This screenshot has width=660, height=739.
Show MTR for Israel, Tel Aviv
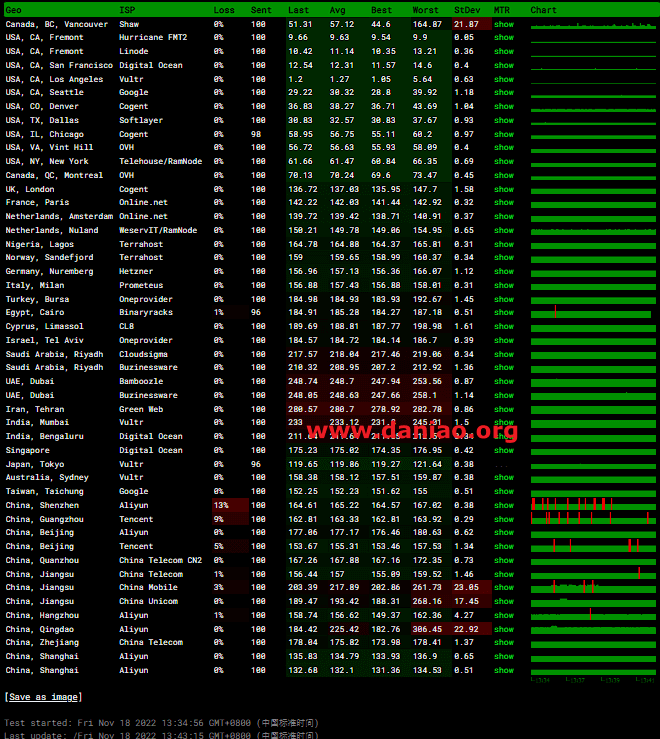coord(503,341)
